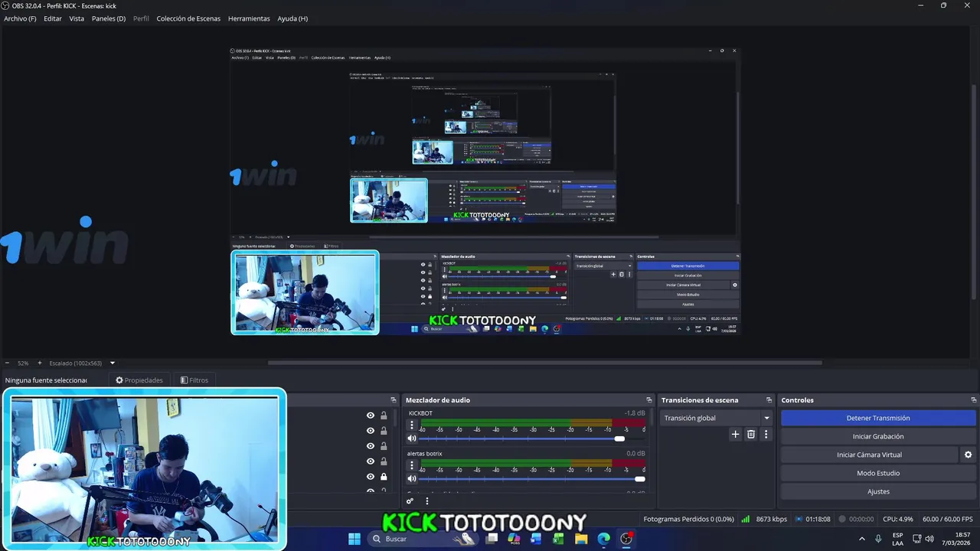Open Task View on the taskbar
The width and height of the screenshot is (980, 551).
(492, 539)
